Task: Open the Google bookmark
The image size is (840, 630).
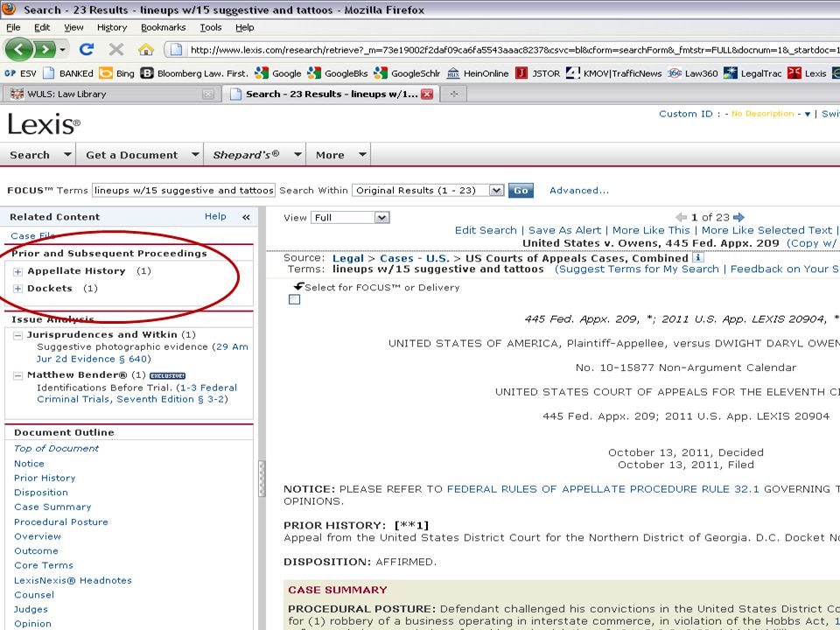Action: click(x=278, y=73)
